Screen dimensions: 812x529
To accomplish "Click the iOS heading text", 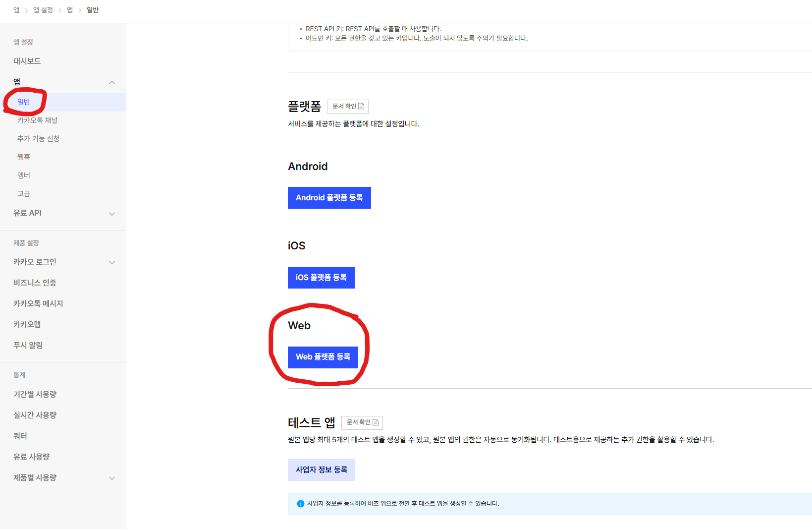I will [x=297, y=246].
